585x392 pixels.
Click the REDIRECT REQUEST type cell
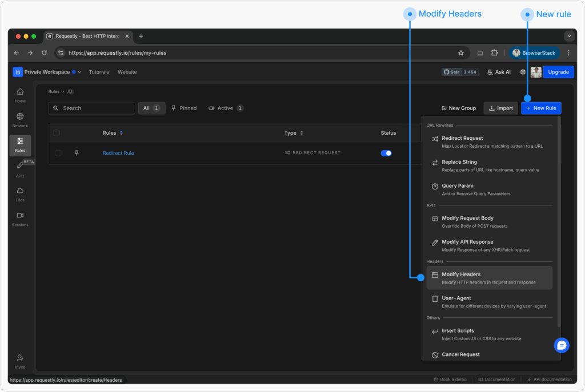click(x=312, y=153)
